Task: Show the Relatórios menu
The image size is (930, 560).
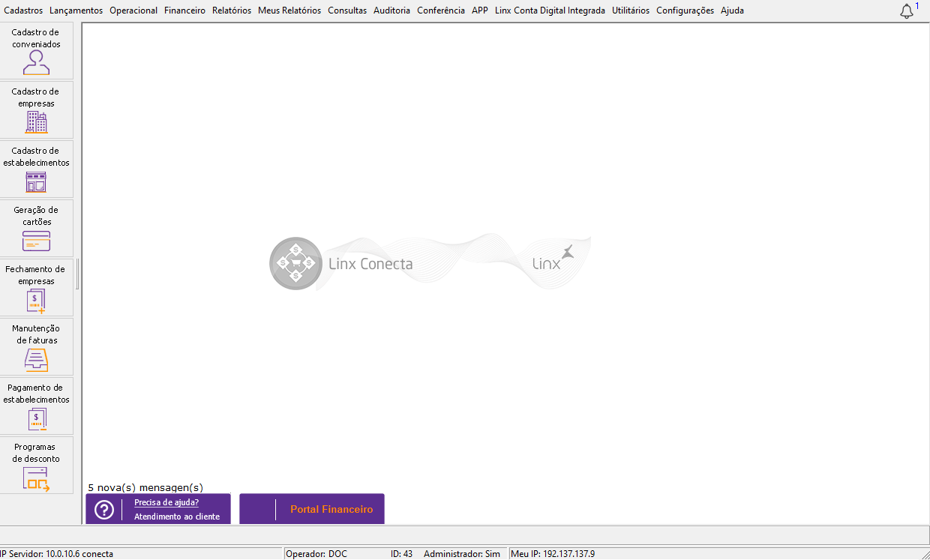Action: click(x=232, y=10)
